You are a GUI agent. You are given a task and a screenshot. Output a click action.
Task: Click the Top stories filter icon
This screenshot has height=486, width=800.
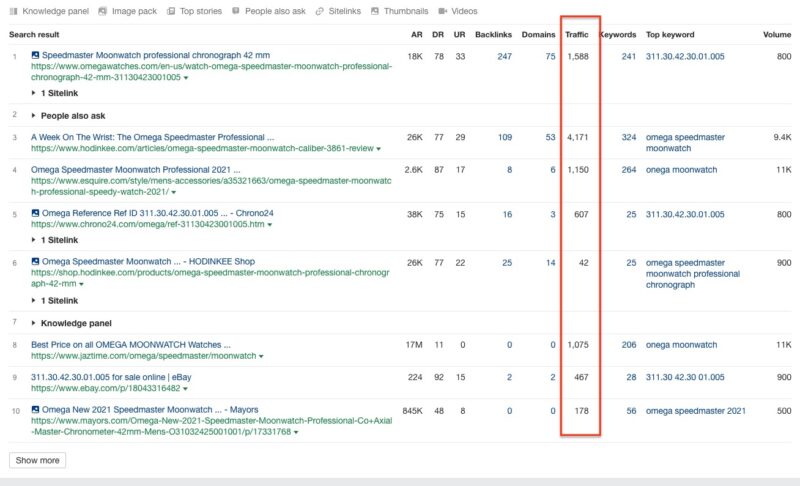[x=171, y=11]
